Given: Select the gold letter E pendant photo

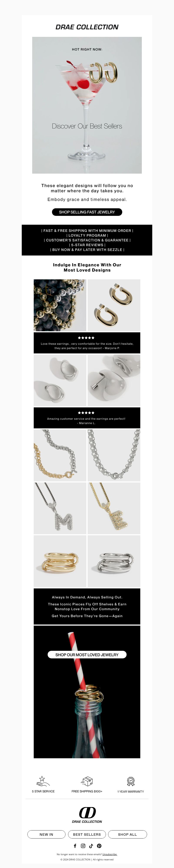Looking at the screenshot, I should 114,508.
